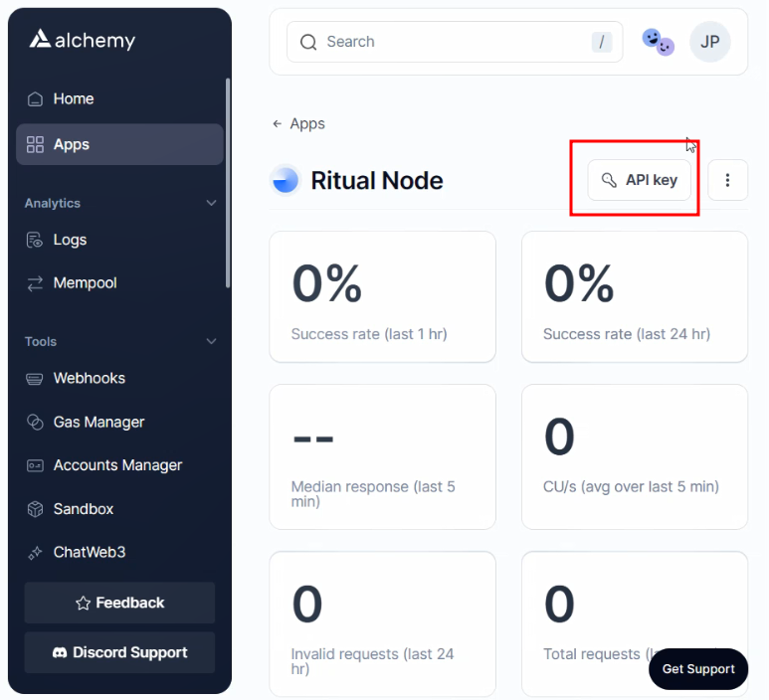Click the API key button
This screenshot has width=769, height=700.
tap(639, 180)
